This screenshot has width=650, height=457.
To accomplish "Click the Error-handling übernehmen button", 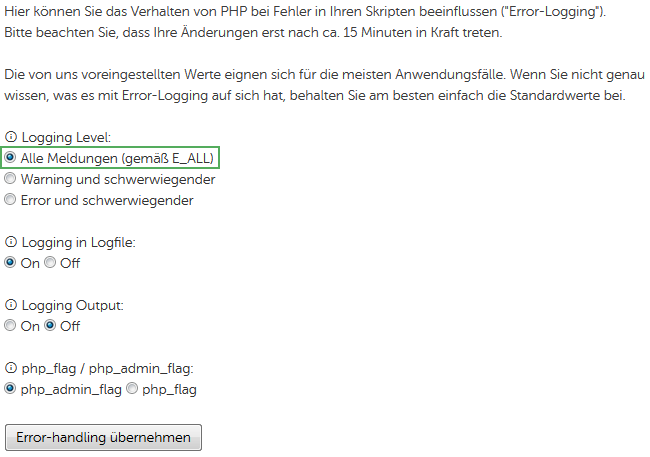I will (x=103, y=437).
